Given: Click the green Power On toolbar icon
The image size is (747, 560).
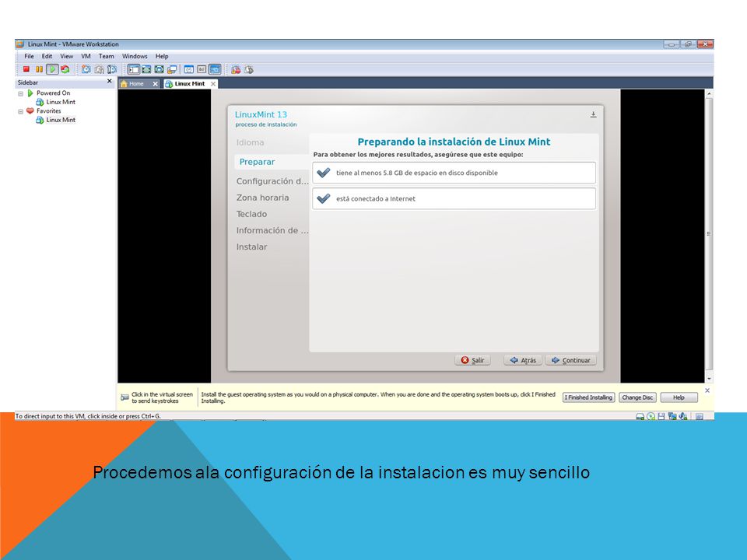Looking at the screenshot, I should pyautogui.click(x=52, y=69).
